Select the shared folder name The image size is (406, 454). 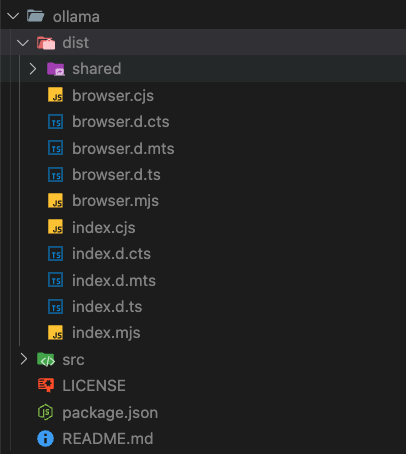click(97, 69)
